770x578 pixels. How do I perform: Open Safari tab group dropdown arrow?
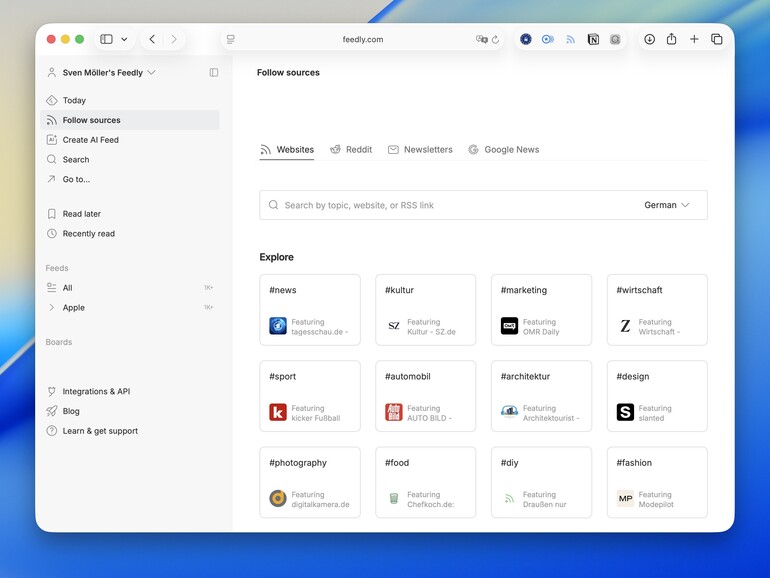[x=124, y=39]
